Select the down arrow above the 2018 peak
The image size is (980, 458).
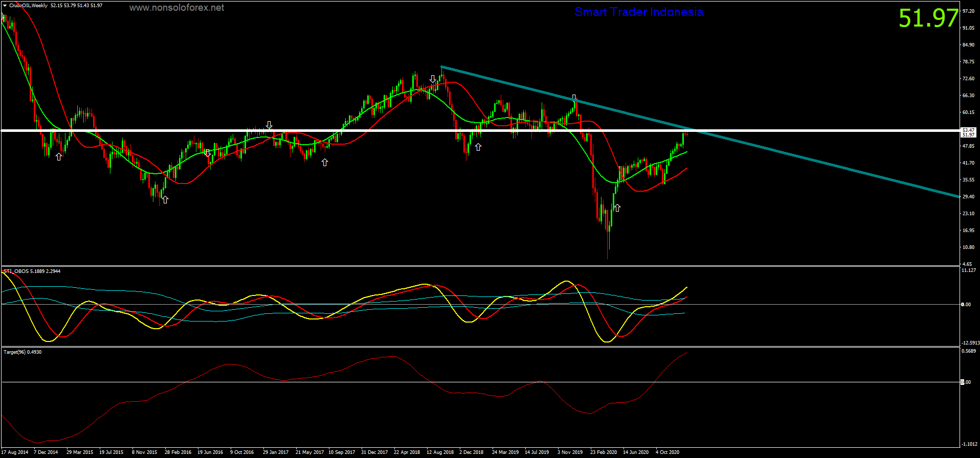click(x=433, y=79)
